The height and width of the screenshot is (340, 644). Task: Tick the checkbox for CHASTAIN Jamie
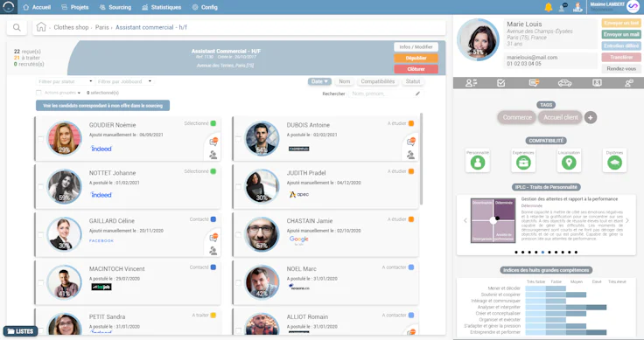[238, 234]
